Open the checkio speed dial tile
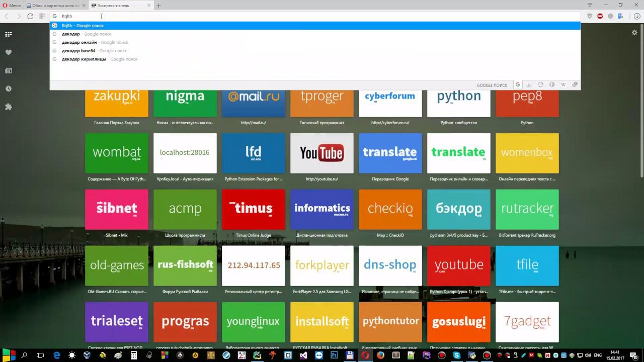This screenshot has height=362, width=644. [390, 209]
